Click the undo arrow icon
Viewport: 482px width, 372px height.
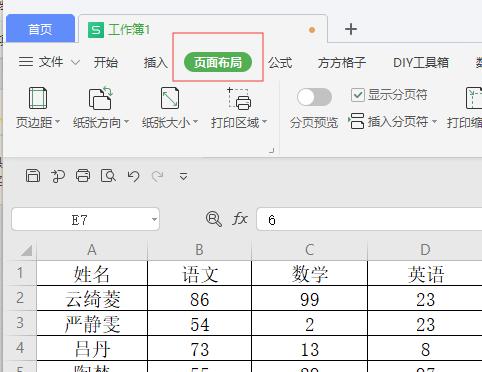[133, 176]
